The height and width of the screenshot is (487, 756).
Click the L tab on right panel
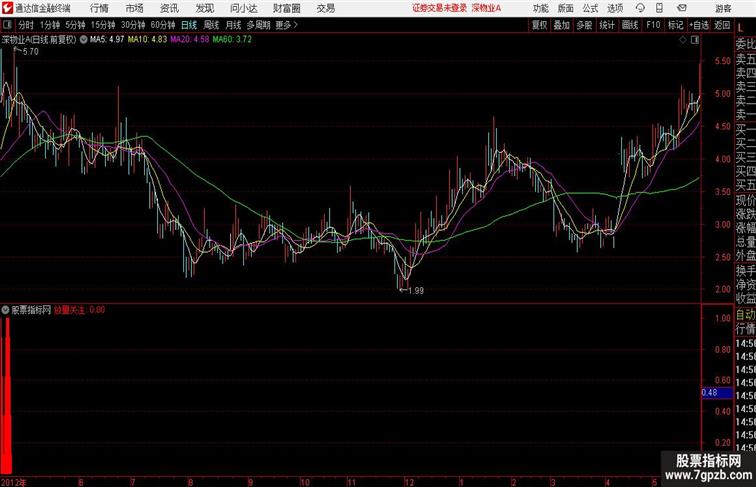point(741,29)
